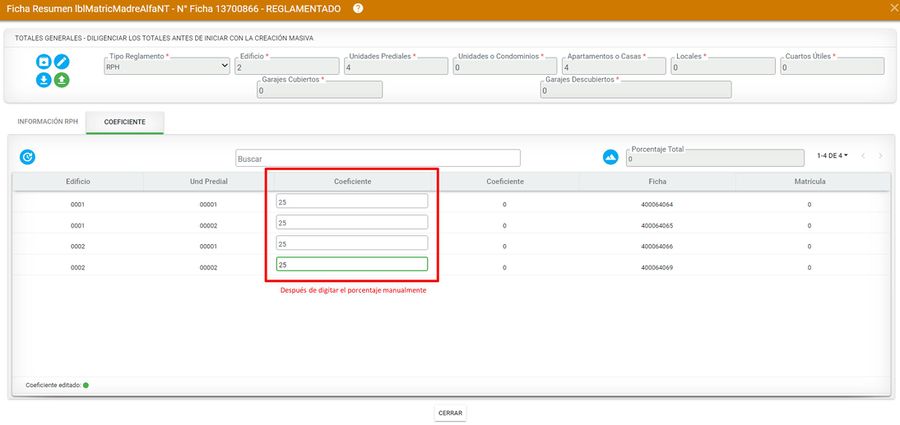Open the help question mark icon
This screenshot has width=900, height=425.
tap(358, 9)
